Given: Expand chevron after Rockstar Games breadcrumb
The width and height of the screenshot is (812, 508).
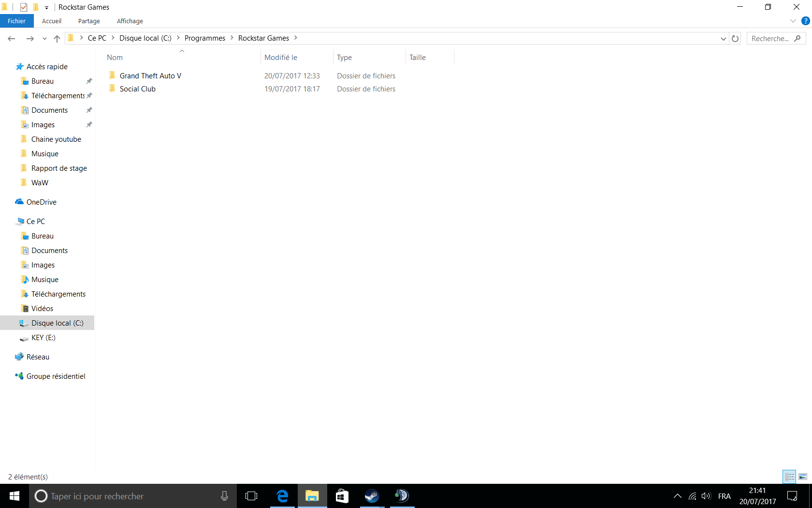Looking at the screenshot, I should (x=296, y=38).
